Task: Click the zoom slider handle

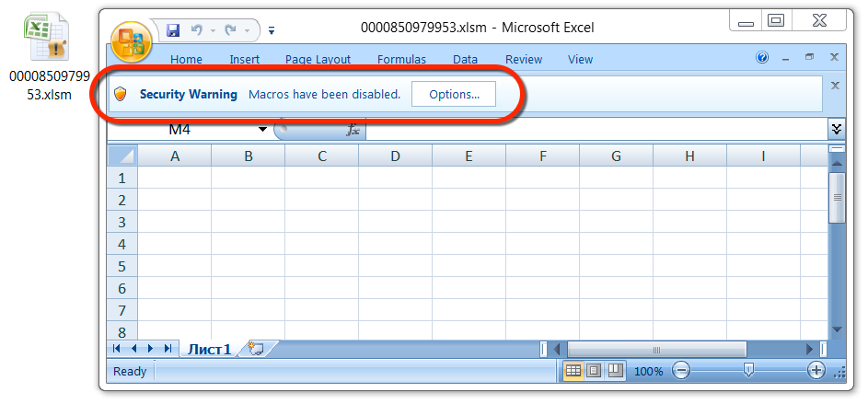Action: [x=748, y=370]
